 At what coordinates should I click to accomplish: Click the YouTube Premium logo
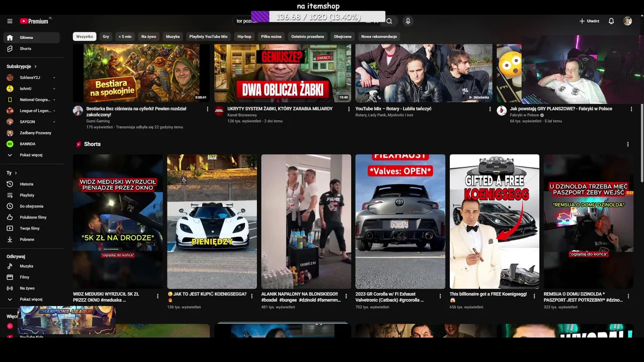tap(34, 21)
